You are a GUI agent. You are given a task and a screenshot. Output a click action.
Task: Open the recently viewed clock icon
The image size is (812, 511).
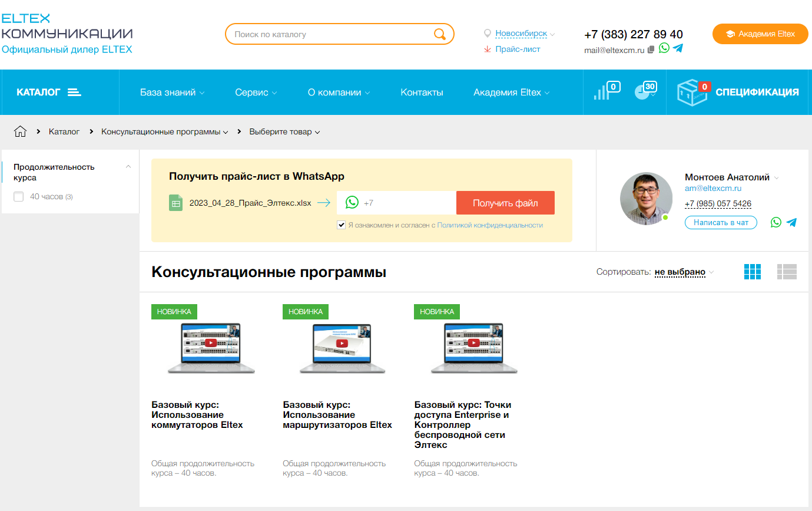click(645, 91)
